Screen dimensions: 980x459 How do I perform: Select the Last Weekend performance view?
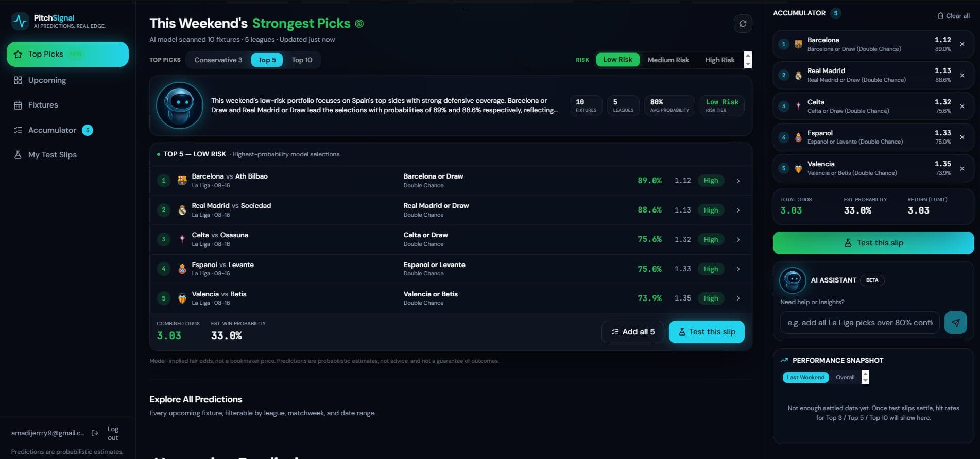[x=805, y=377]
